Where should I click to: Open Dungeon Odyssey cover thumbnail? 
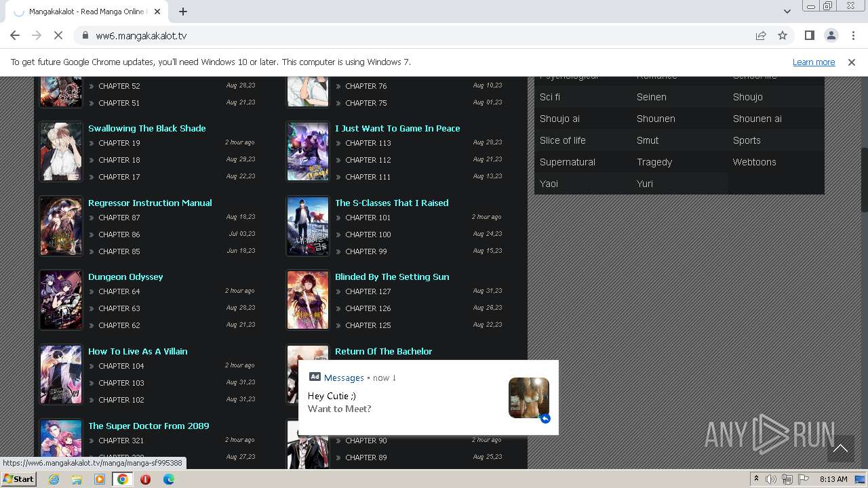pyautogui.click(x=61, y=300)
